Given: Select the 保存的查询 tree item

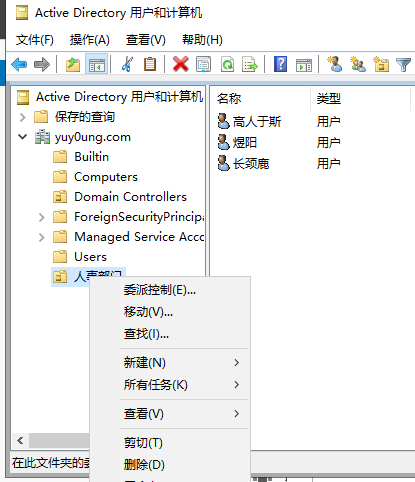Looking at the screenshot, I should click(85, 117).
